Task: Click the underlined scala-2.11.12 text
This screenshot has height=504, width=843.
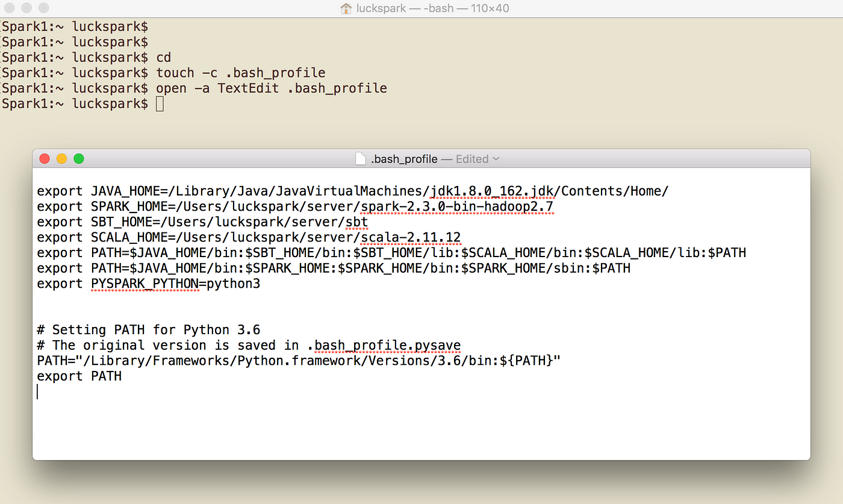Action: pos(411,238)
